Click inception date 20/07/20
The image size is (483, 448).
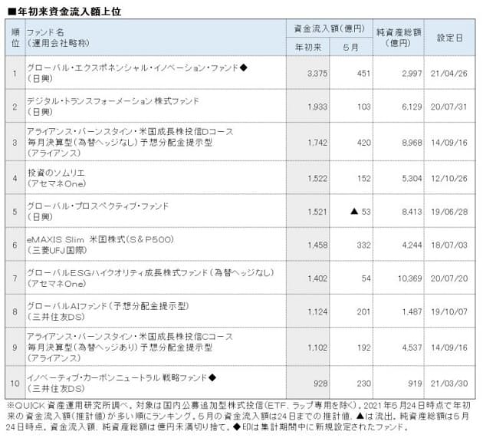click(x=449, y=278)
